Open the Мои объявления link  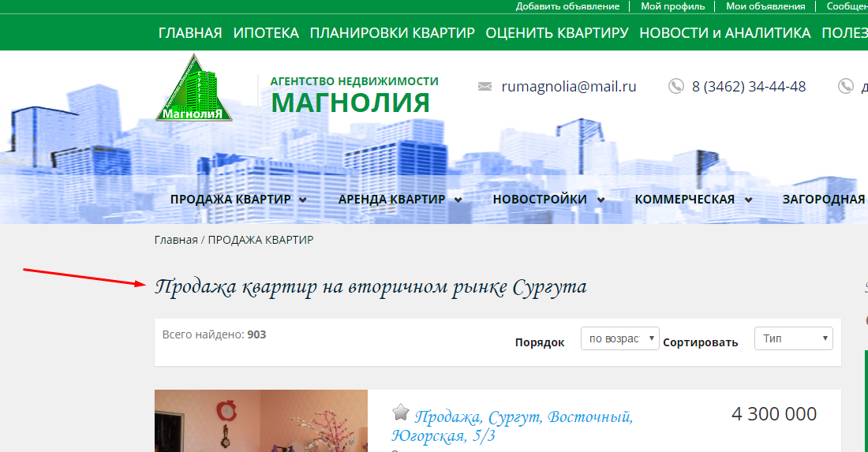pos(765,6)
